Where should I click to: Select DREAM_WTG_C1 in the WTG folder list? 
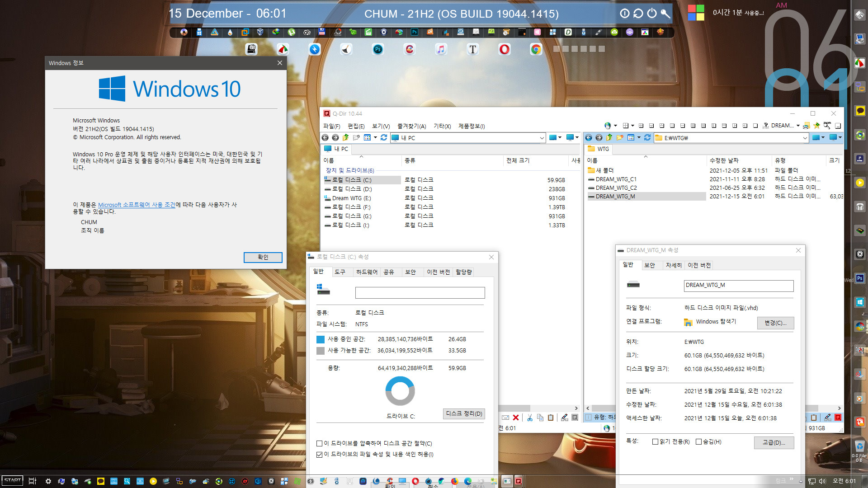[x=616, y=179]
